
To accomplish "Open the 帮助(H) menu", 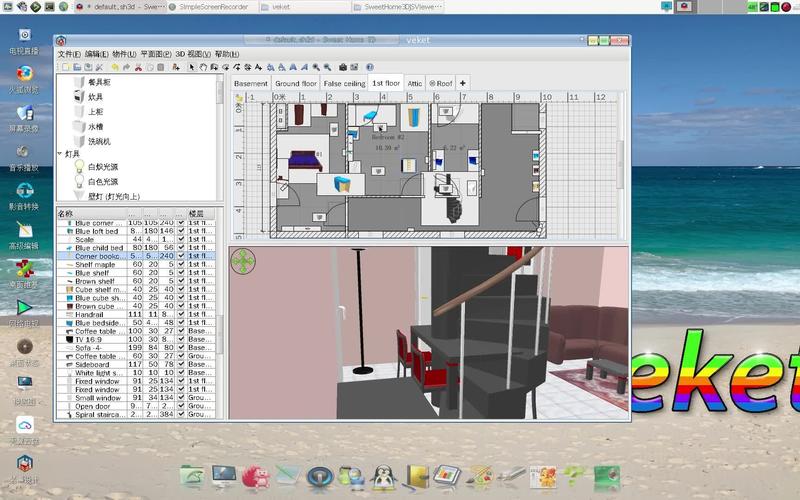I will pyautogui.click(x=227, y=54).
